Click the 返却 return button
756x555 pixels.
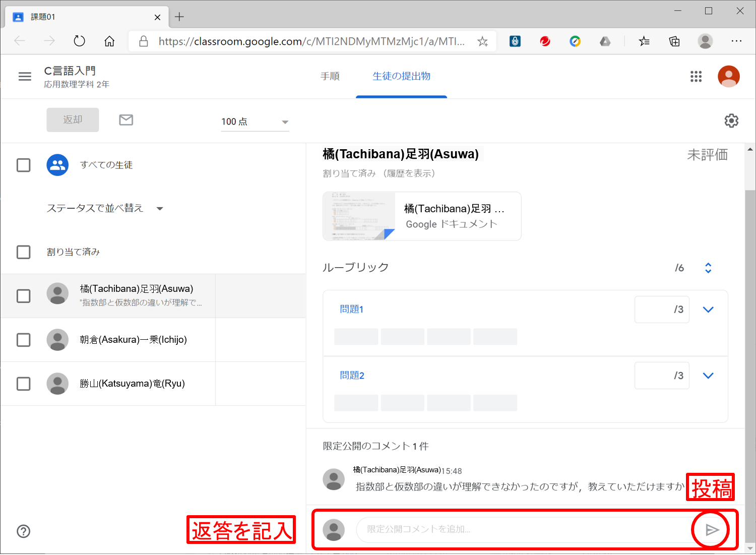click(73, 119)
